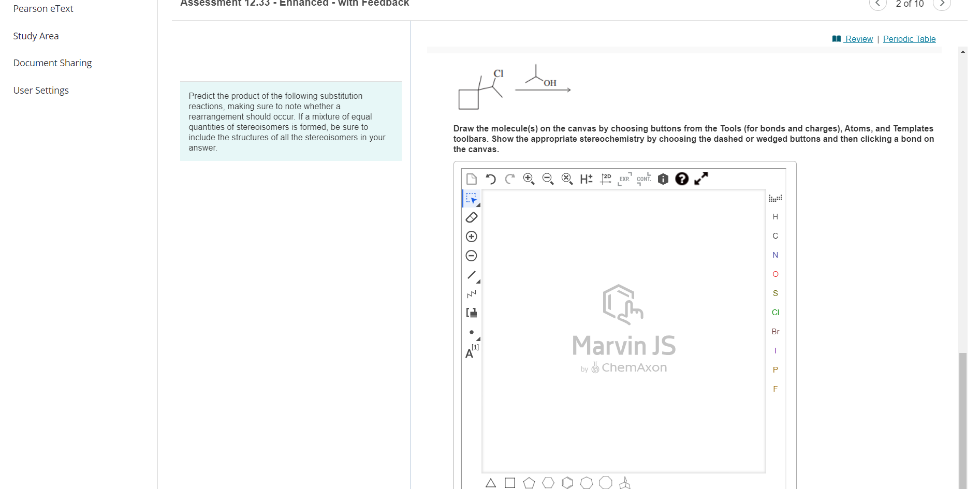Select the benzene ring template
This screenshot has width=980, height=489.
click(x=567, y=482)
